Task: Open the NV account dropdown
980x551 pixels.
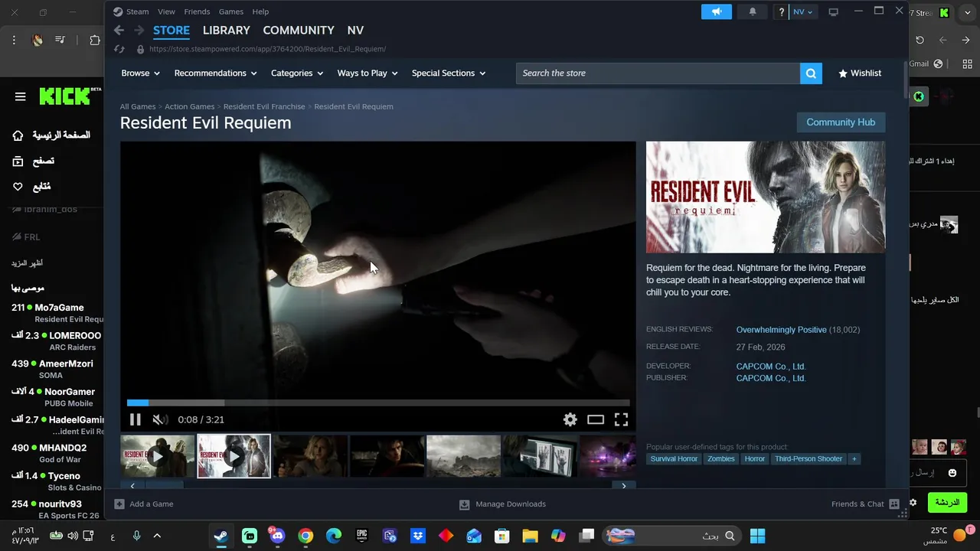Action: (803, 11)
